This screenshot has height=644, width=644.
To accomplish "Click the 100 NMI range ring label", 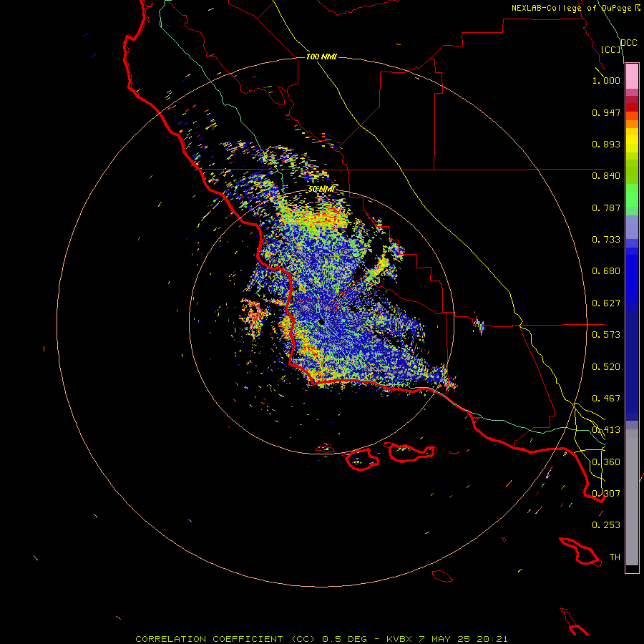I will coord(321,57).
